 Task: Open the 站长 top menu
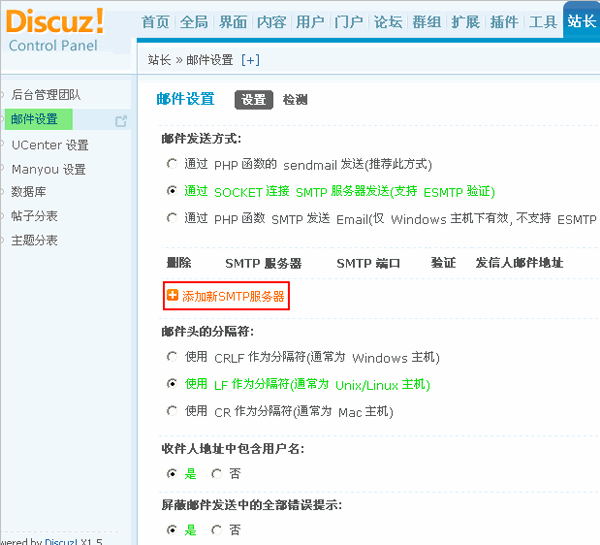[x=581, y=21]
